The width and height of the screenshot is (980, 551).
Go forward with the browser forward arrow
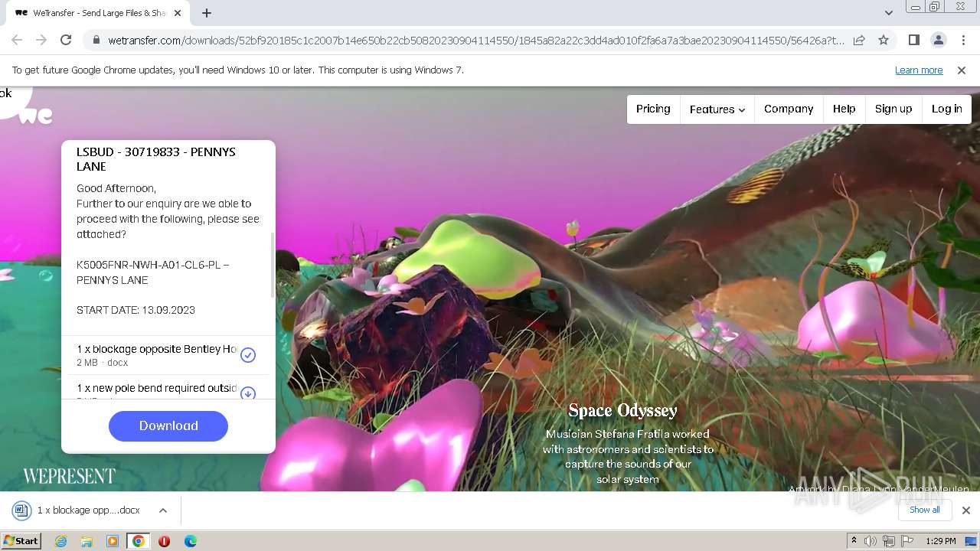point(41,40)
